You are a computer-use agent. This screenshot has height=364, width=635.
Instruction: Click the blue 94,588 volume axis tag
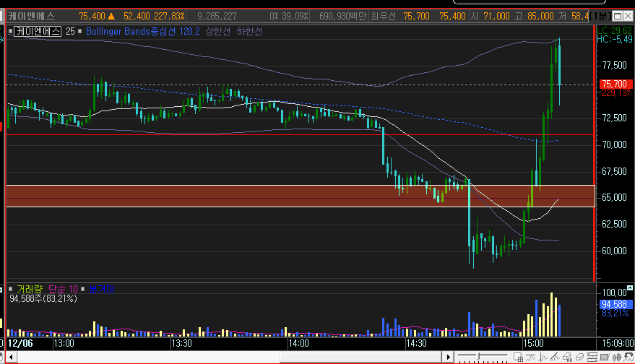[615, 304]
